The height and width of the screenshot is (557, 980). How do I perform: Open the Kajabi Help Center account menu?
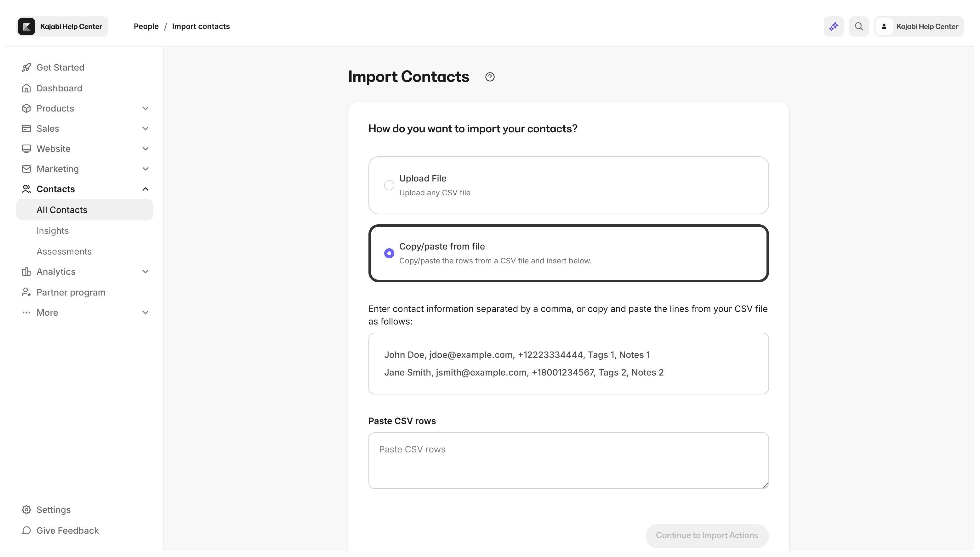click(x=919, y=26)
